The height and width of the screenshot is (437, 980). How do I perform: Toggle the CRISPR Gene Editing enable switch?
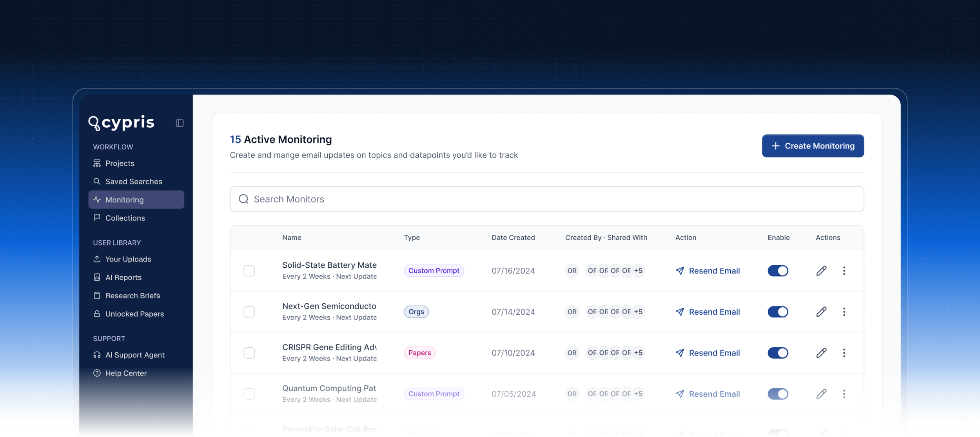click(x=778, y=353)
